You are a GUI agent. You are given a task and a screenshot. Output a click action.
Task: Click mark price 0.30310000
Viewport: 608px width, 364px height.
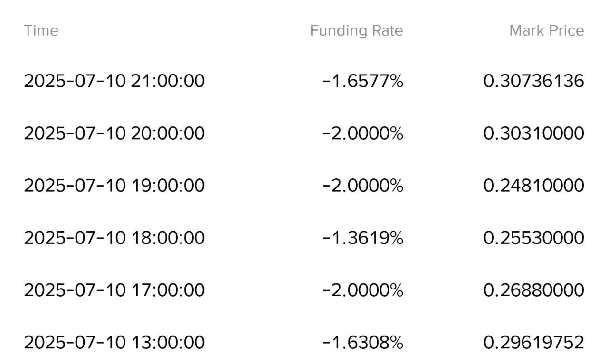tap(534, 133)
